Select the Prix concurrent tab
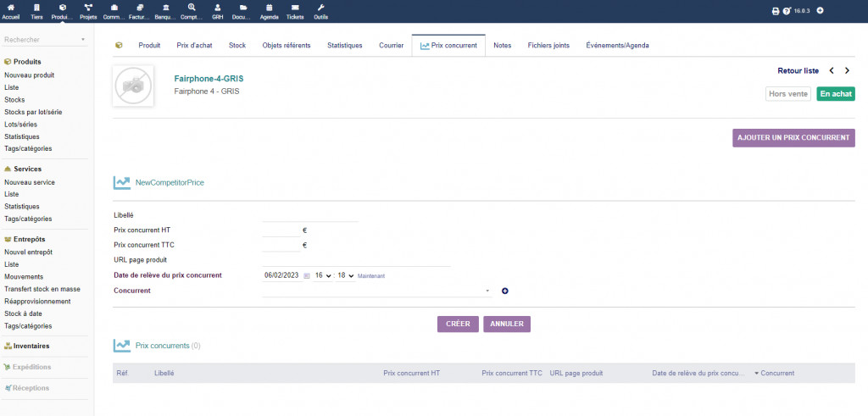The image size is (868, 416). click(x=448, y=46)
